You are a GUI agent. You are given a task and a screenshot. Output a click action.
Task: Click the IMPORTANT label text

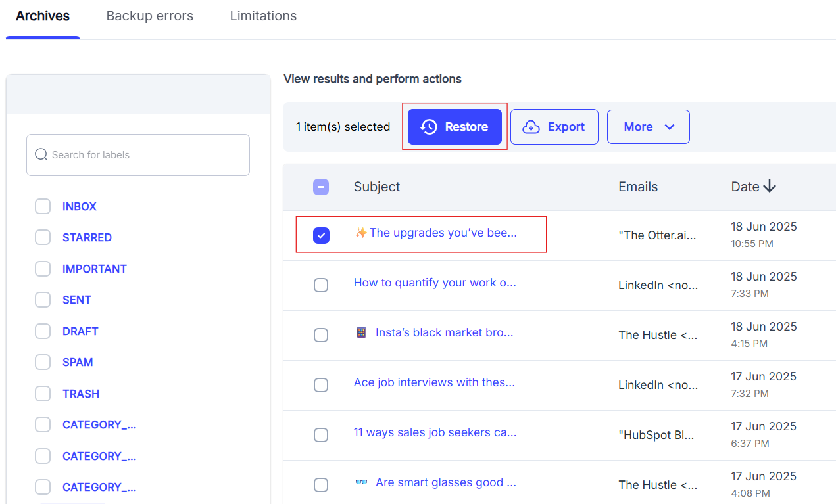pos(95,269)
